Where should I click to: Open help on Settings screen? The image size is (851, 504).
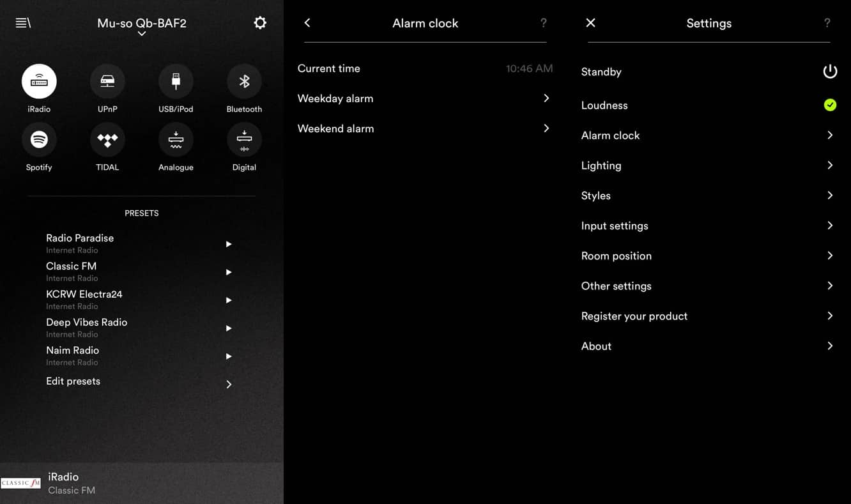click(827, 23)
